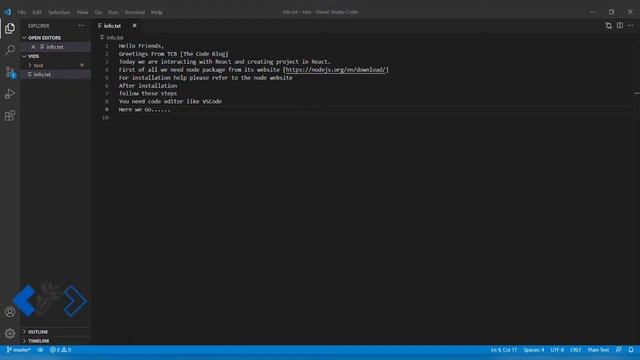Click the feedback icon in status bar
Viewport: 640px width, 360px height.
click(619, 350)
